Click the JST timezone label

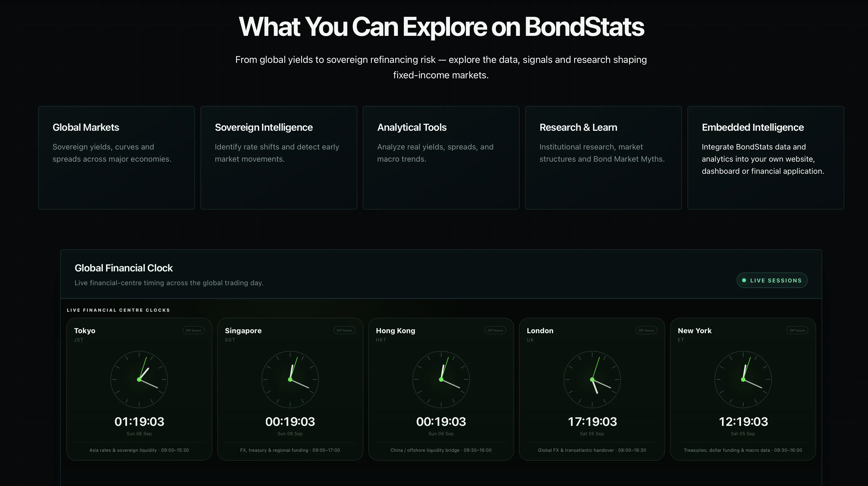click(x=79, y=340)
